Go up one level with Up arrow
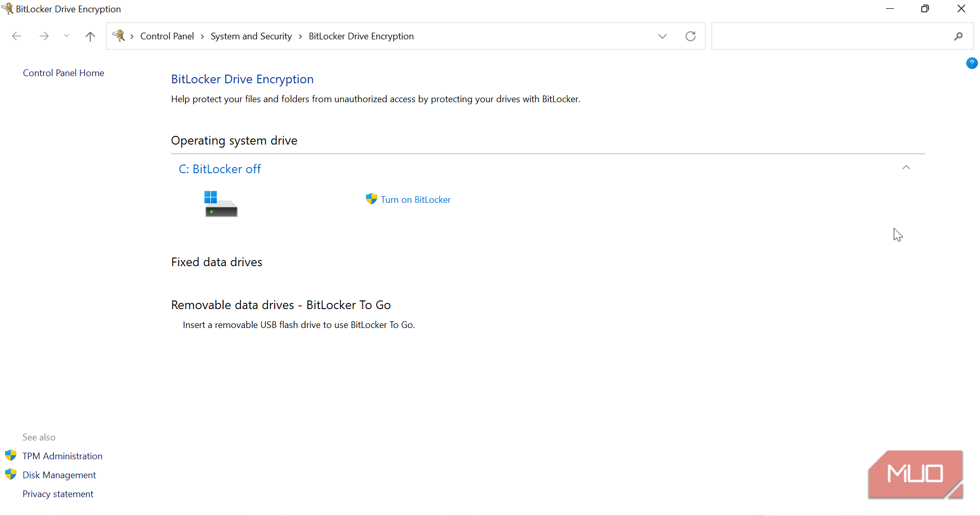The image size is (980, 516). tap(90, 36)
